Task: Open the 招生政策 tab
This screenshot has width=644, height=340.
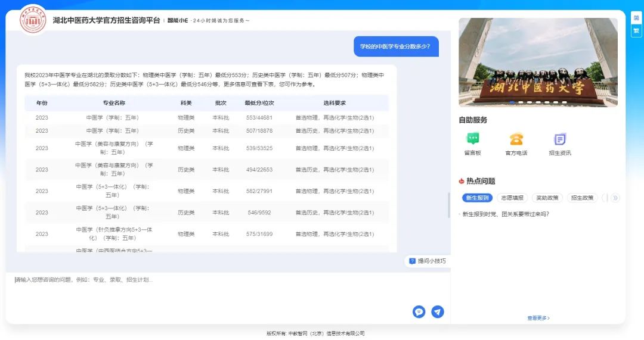Action: coord(582,198)
